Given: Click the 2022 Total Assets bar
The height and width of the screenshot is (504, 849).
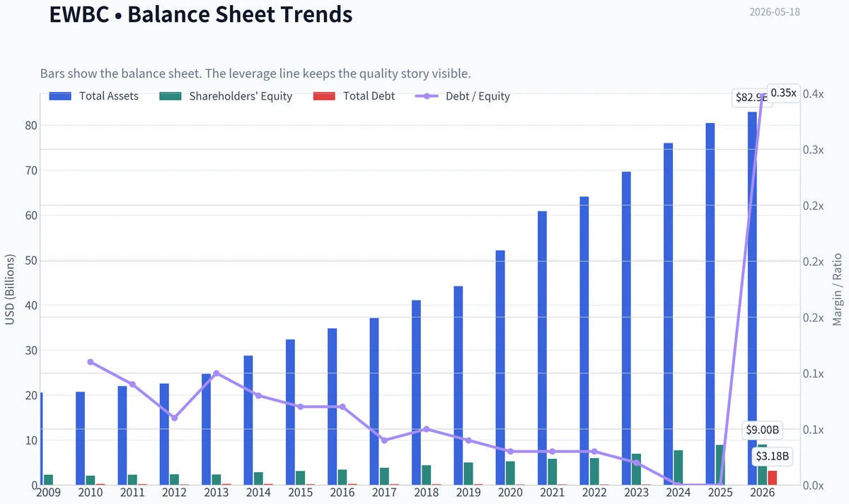Looking at the screenshot, I should pos(584,341).
